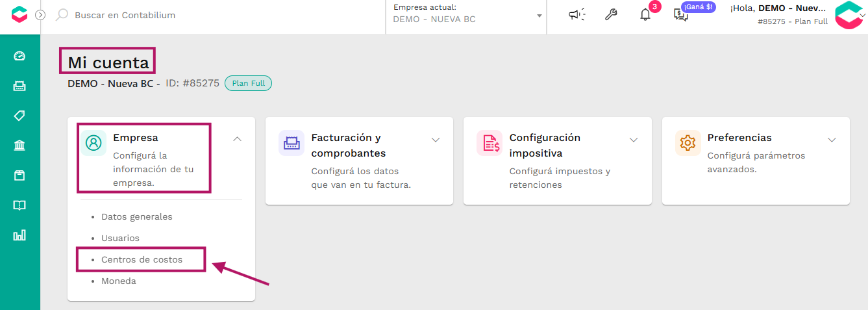Go to Datos generales
Image resolution: width=868 pixels, height=310 pixels.
137,216
